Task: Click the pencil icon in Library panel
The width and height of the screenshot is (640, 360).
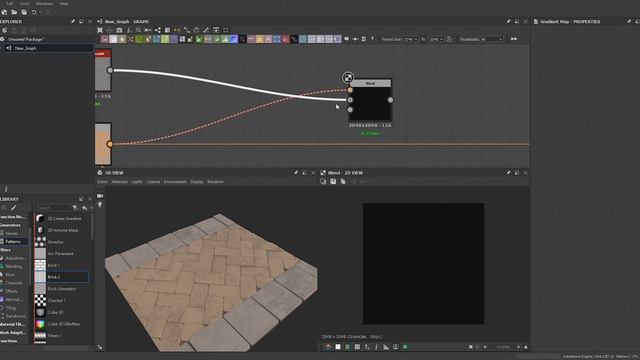Action: coord(13,208)
